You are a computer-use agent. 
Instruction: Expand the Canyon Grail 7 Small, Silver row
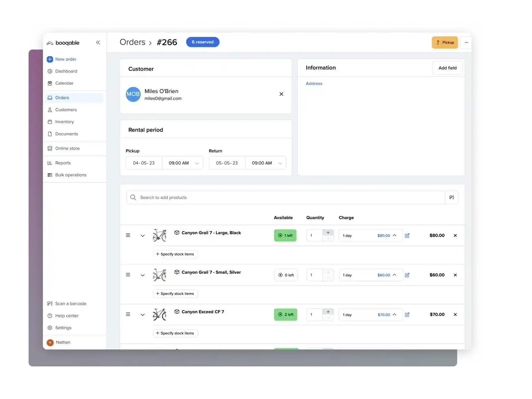coord(143,275)
